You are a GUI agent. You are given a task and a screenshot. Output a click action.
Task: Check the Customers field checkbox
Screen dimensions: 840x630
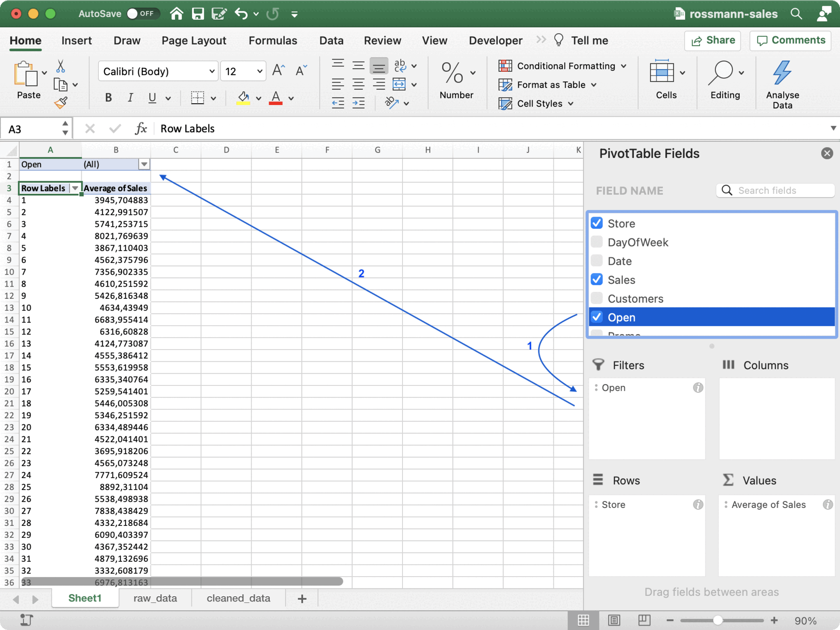pos(597,298)
